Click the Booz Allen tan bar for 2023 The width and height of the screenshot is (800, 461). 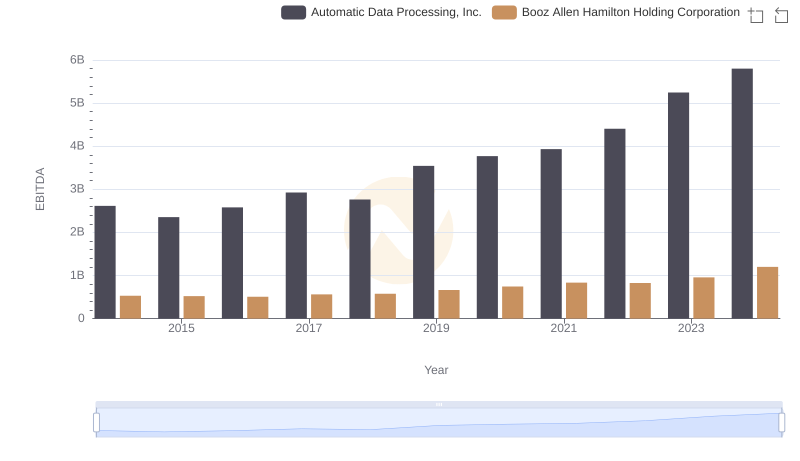pos(704,298)
